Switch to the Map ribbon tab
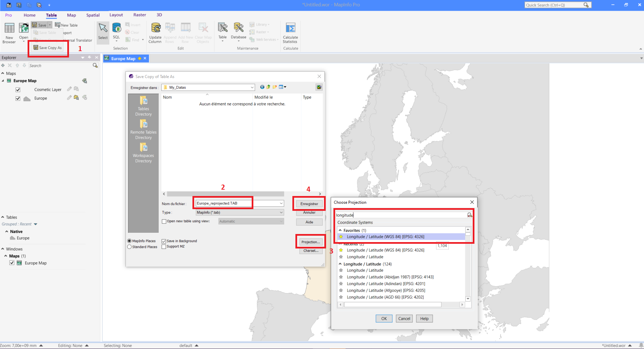Image resolution: width=644 pixels, height=349 pixels. click(x=71, y=15)
